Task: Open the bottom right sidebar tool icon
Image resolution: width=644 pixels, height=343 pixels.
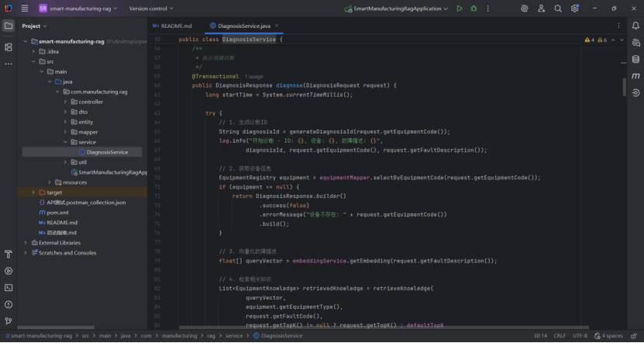Action: click(x=635, y=93)
